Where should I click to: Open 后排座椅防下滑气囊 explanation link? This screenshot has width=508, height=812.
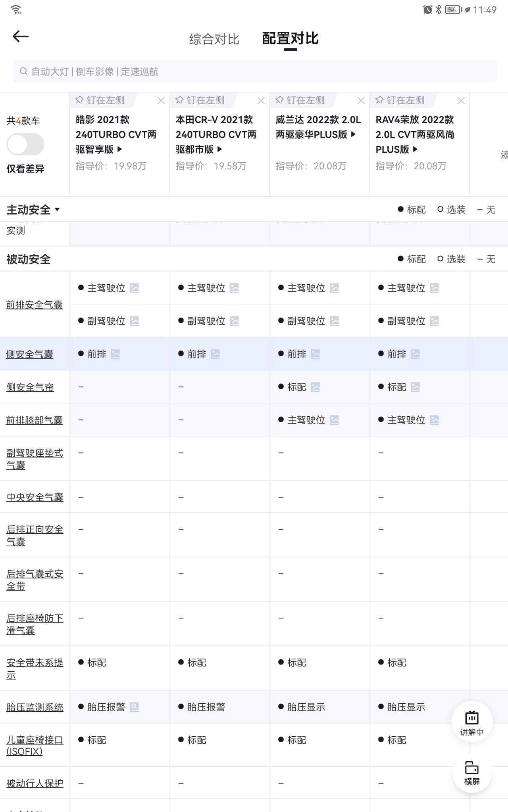(x=35, y=624)
